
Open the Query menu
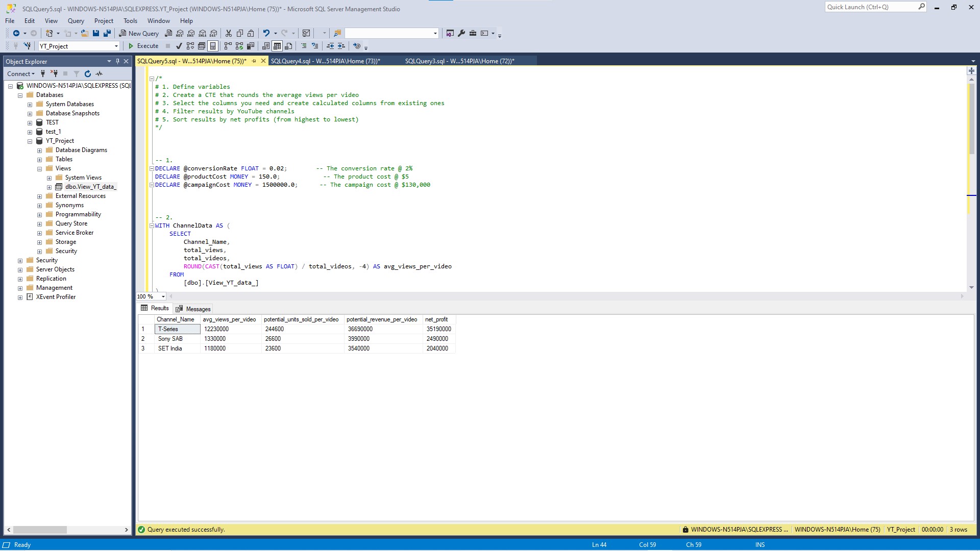click(76, 20)
